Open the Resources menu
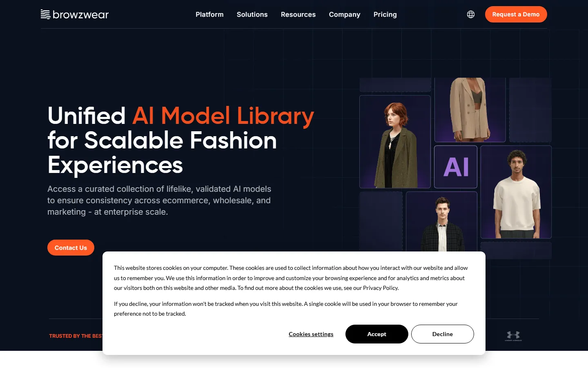This screenshot has height=368, width=588. pos(298,14)
